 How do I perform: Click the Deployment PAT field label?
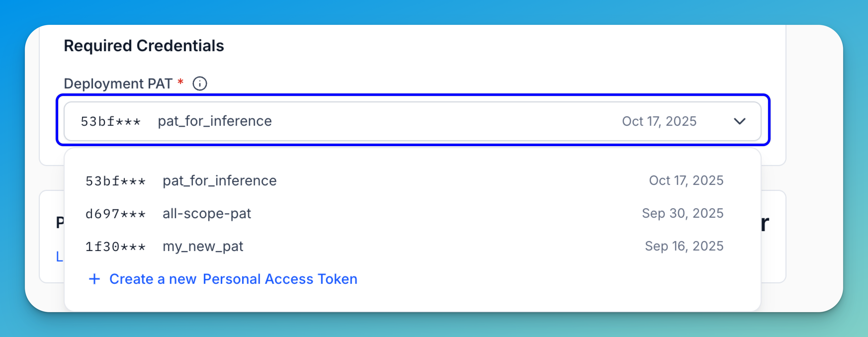118,84
